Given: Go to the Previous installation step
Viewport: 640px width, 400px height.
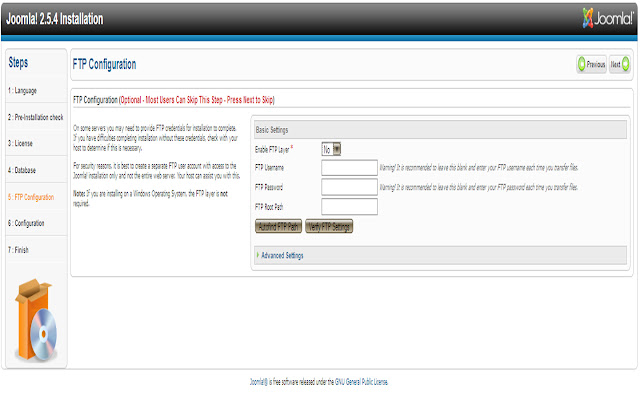Looking at the screenshot, I should click(x=591, y=64).
